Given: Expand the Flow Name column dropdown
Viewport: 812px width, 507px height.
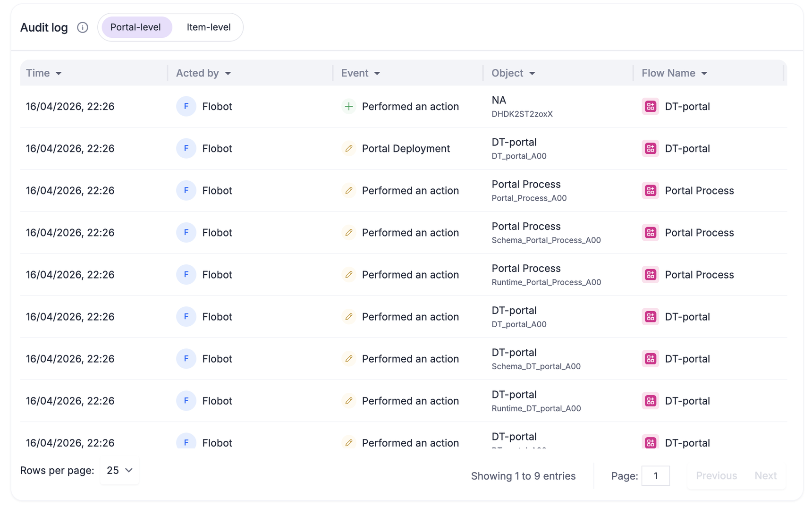Looking at the screenshot, I should pos(704,74).
